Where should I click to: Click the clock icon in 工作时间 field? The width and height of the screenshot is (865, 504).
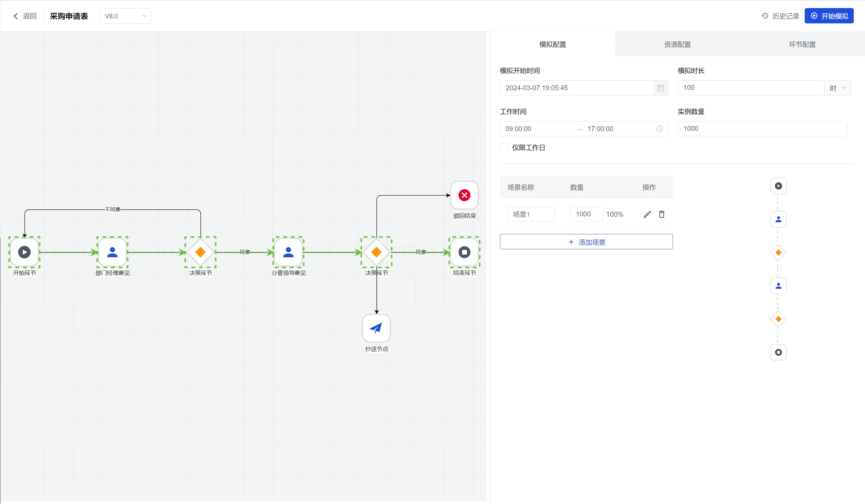click(x=659, y=129)
